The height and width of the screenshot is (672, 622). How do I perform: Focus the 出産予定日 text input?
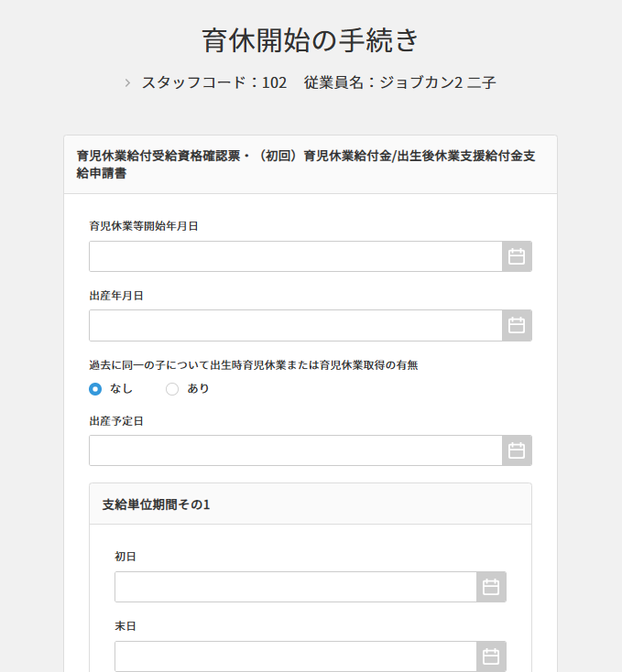(x=295, y=450)
